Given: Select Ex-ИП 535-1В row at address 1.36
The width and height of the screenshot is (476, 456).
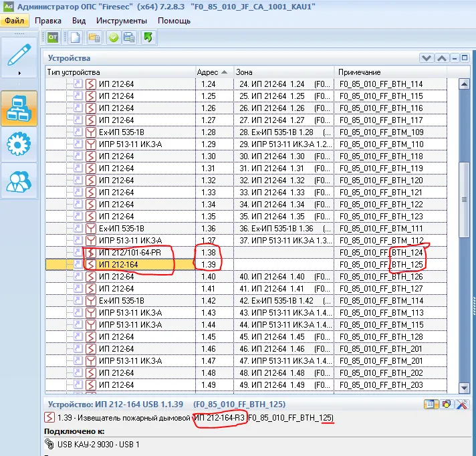Looking at the screenshot, I should point(246,229).
